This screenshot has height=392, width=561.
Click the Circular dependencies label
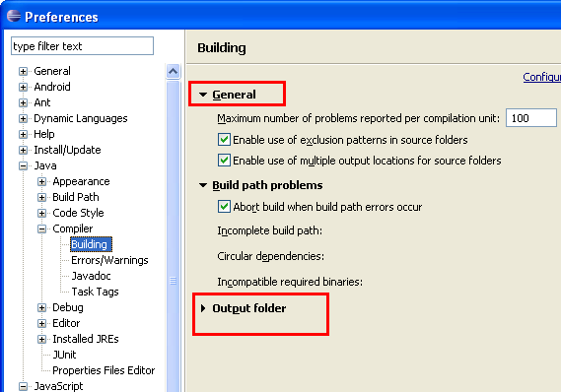270,256
